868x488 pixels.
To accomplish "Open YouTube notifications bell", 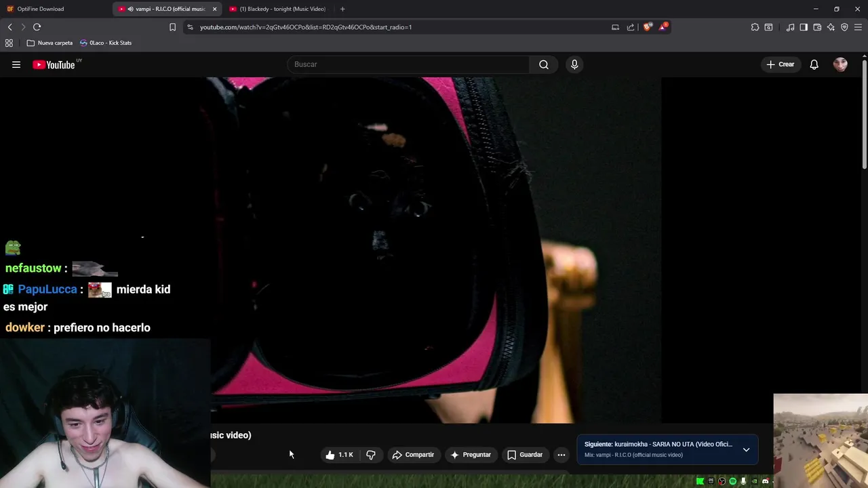I will pyautogui.click(x=814, y=64).
